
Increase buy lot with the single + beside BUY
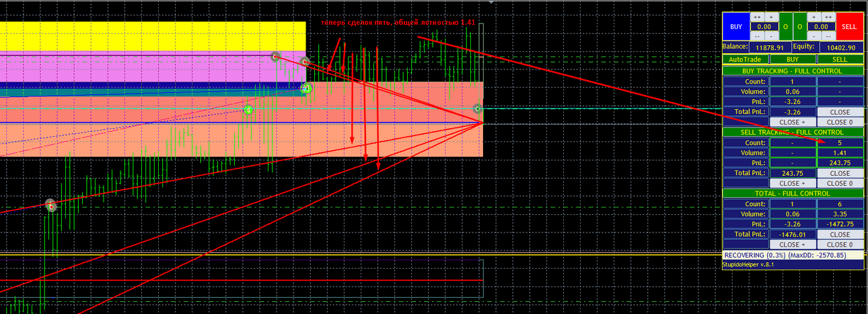tap(772, 17)
